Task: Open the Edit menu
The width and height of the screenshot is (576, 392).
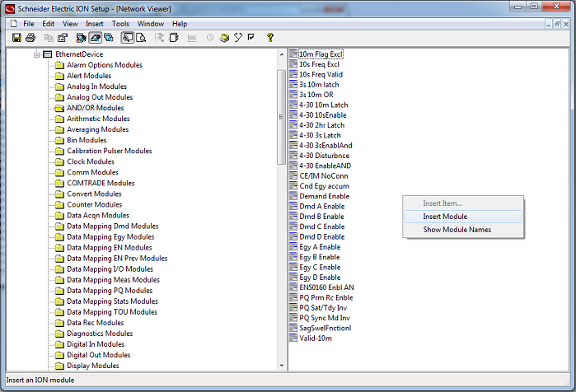Action: 48,24
